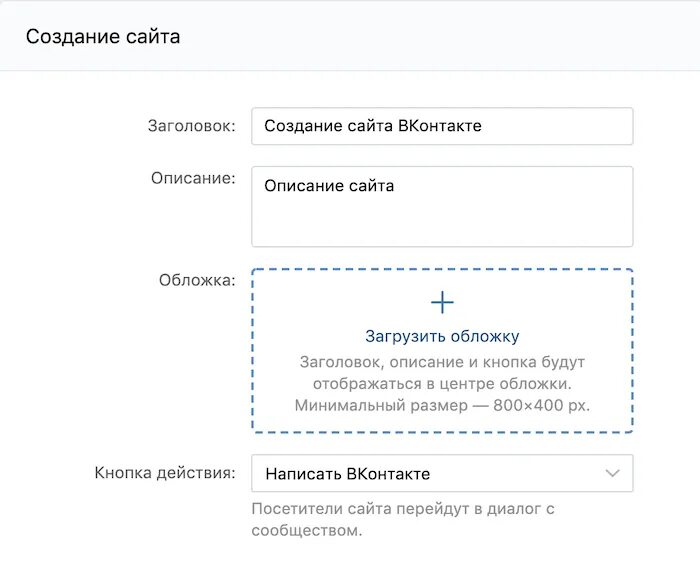Click the "Описание:" field label
Screen dimensions: 700x574
pyautogui.click(x=193, y=178)
